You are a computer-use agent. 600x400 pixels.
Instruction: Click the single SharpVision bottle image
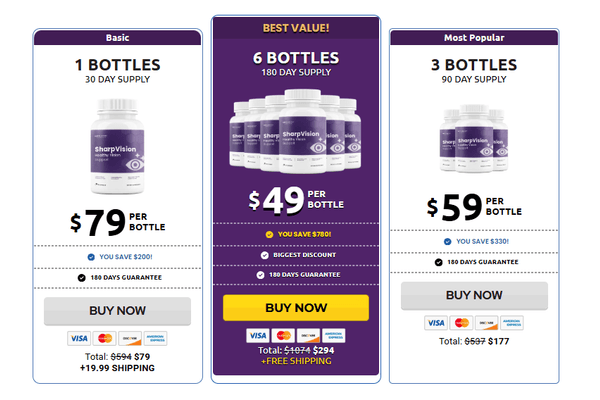click(117, 146)
